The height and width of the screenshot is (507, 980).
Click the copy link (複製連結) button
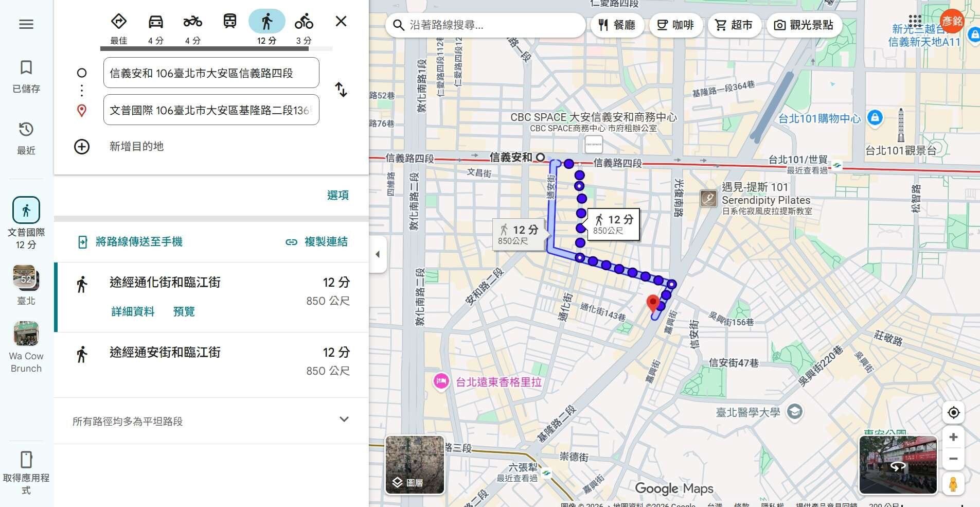click(317, 242)
